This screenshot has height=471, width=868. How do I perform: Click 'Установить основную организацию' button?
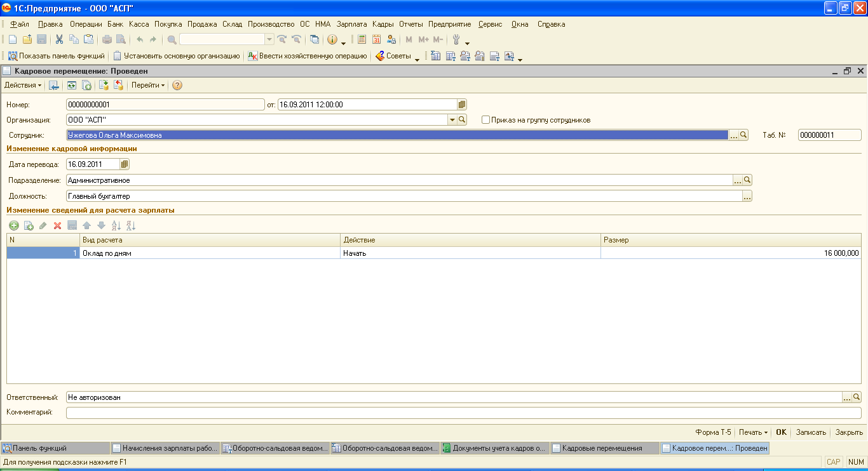[176, 56]
